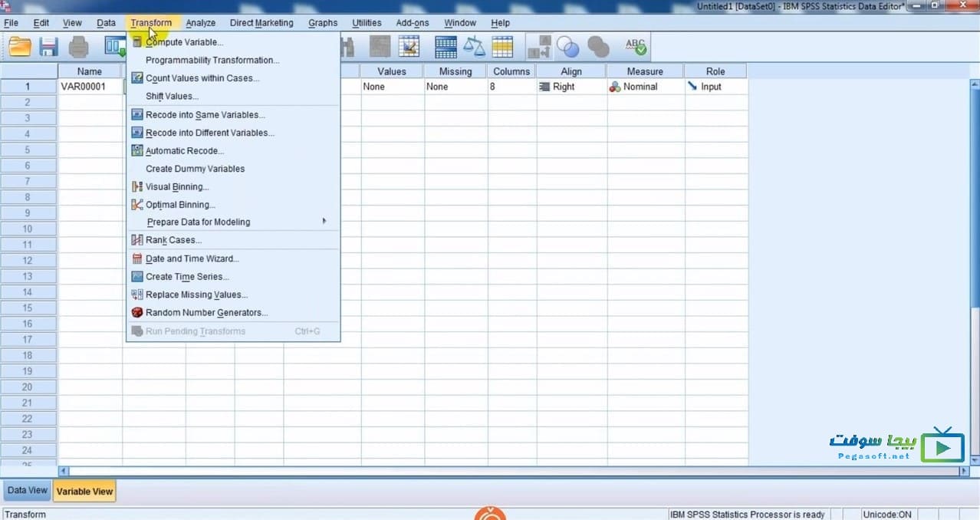The image size is (980, 520).
Task: Click the Use Variable Sets circles icon
Action: tap(568, 48)
